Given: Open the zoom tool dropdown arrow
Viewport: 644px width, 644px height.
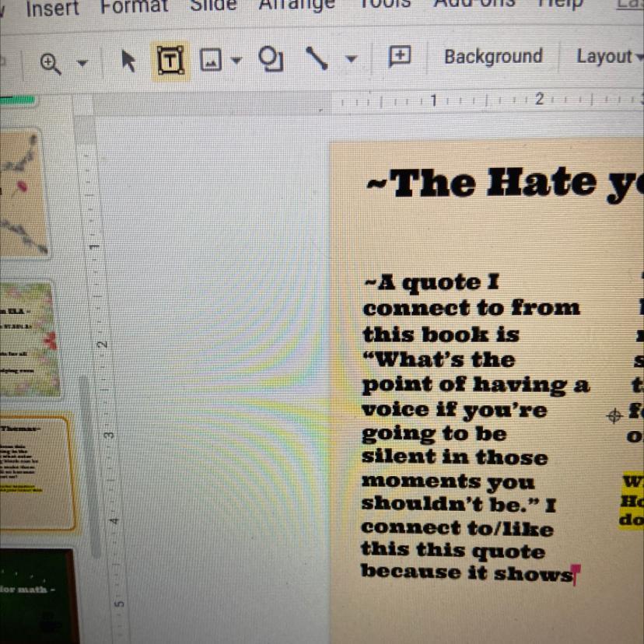Looking at the screenshot, I should coord(82,63).
